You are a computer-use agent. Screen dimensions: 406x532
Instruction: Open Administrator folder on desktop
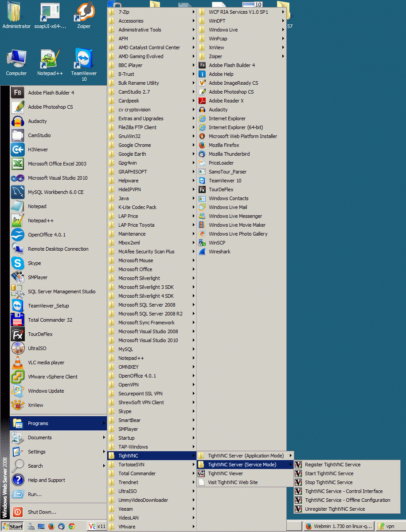(16, 16)
